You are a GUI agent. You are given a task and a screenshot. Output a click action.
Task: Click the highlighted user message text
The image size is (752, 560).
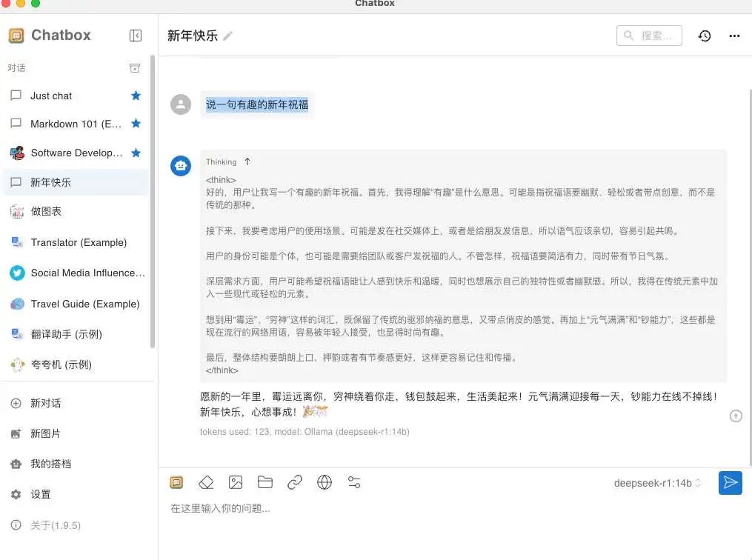[x=257, y=104]
